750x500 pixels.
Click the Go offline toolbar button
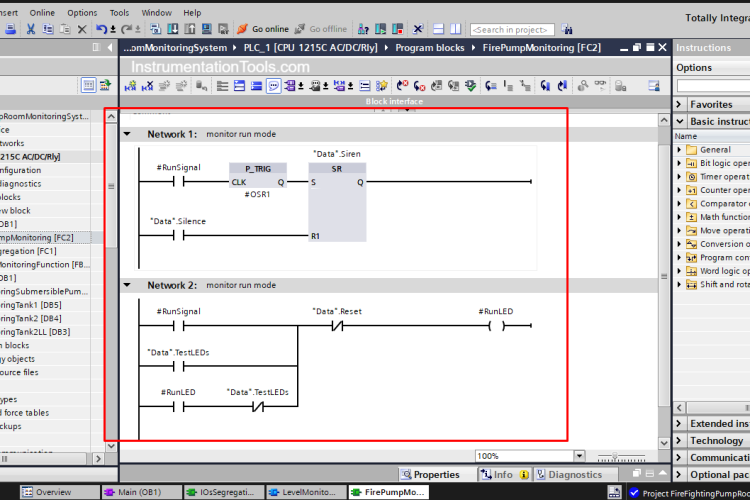(x=320, y=29)
